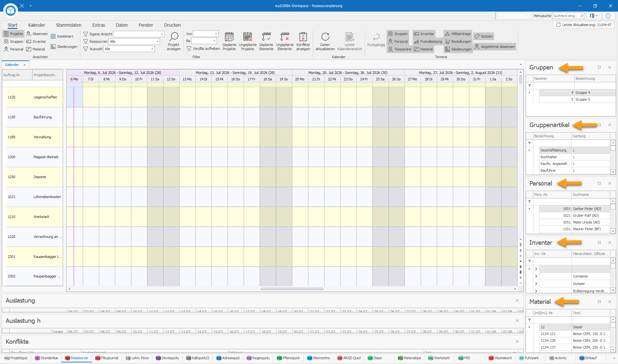Click the Projekt anzeigen magnifier icon
This screenshot has height=364, width=618.
(174, 37)
